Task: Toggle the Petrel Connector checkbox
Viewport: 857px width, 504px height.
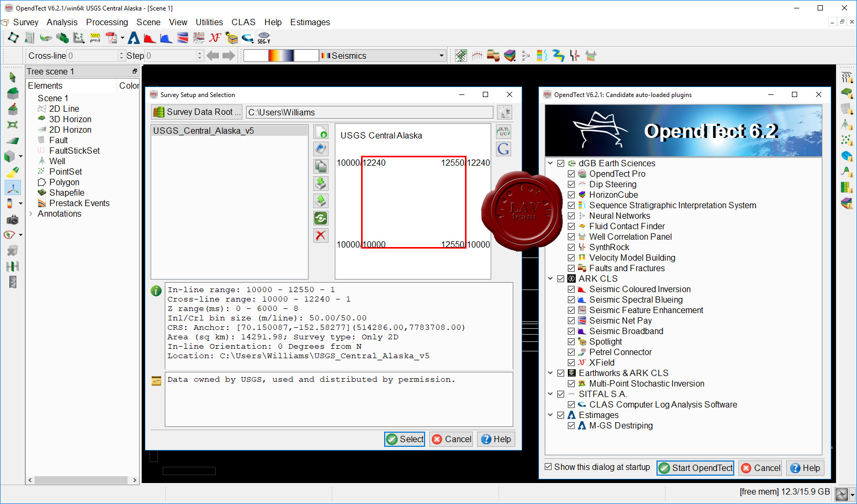Action: click(572, 352)
